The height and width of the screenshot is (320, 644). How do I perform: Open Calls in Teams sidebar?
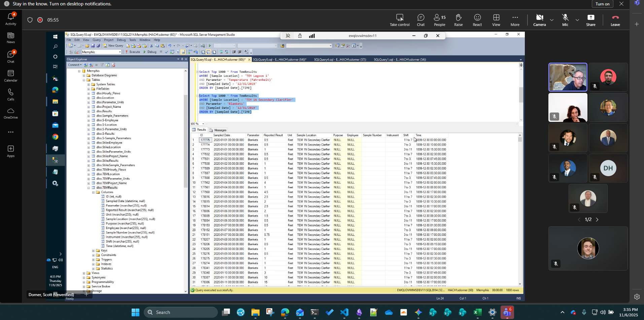coord(11,95)
